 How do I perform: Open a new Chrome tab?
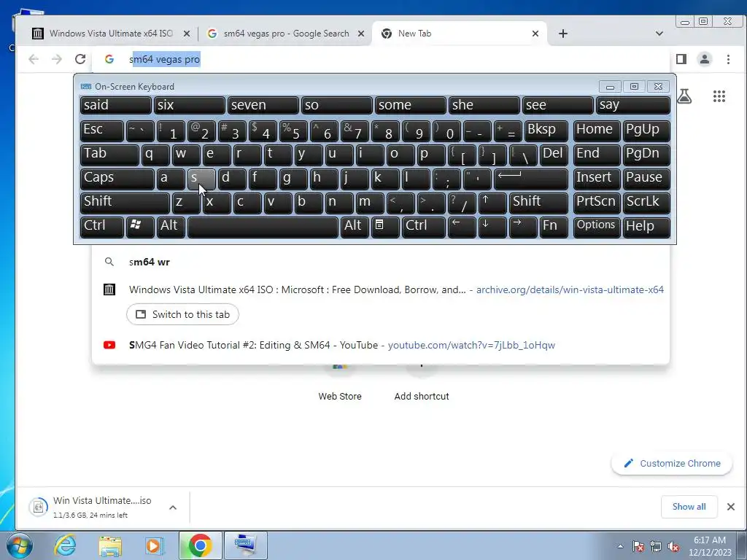point(563,34)
